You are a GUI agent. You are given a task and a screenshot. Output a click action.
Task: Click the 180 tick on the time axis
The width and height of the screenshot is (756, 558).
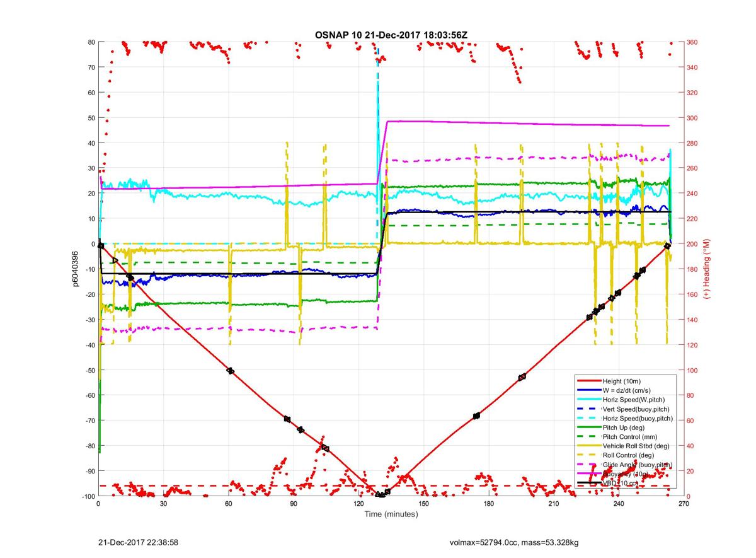[489, 504]
